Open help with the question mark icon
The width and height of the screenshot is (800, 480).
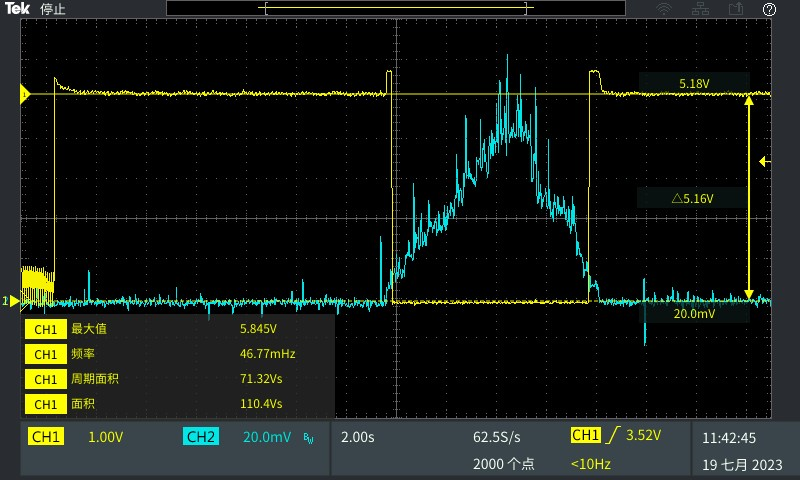[769, 9]
